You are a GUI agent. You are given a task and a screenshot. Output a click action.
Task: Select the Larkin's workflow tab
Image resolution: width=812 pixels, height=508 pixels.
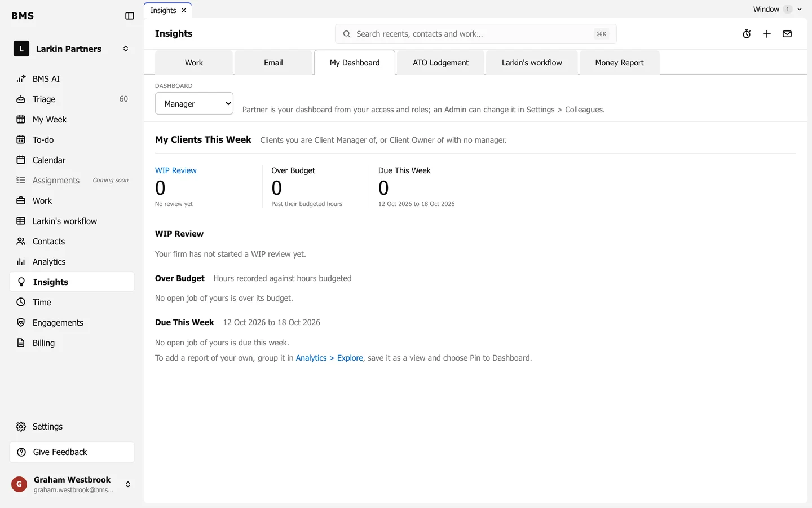coord(532,63)
